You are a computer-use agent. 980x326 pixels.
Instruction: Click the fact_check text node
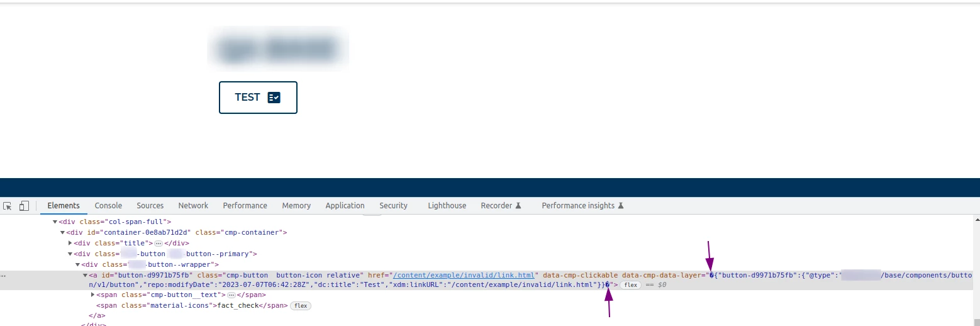click(238, 306)
